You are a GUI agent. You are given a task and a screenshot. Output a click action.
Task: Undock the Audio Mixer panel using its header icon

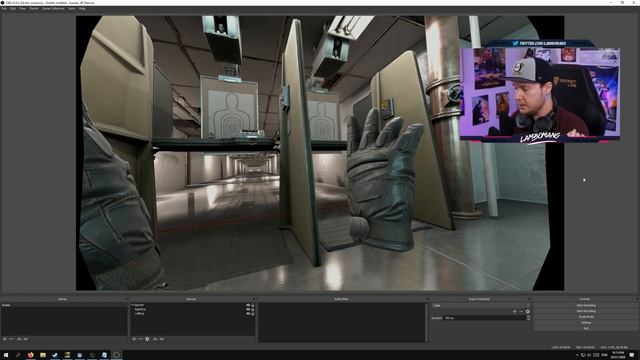(426, 299)
